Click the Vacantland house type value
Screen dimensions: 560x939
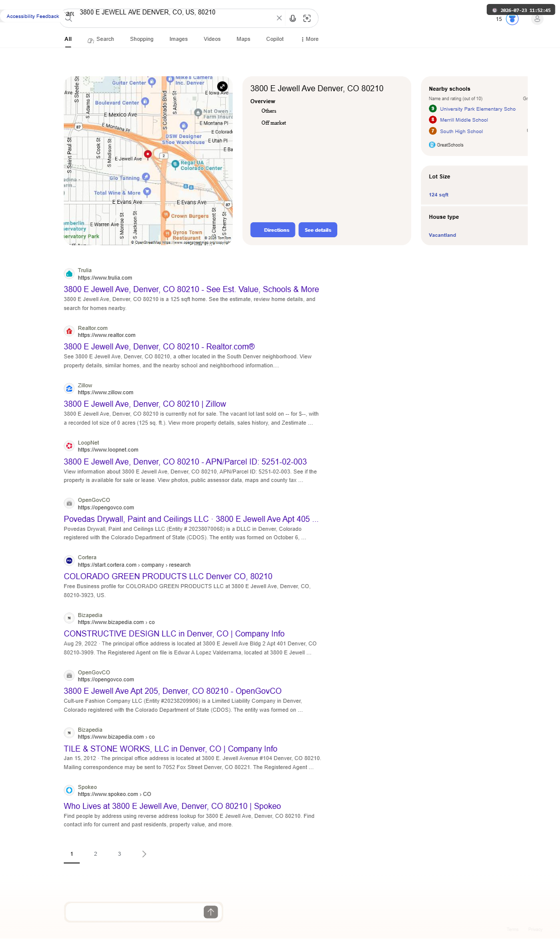coord(442,235)
